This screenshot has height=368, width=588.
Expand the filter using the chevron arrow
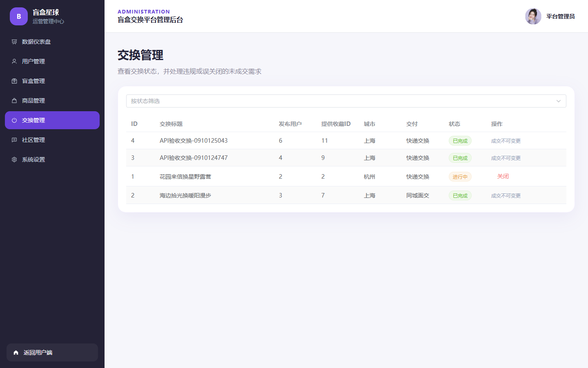point(559,101)
